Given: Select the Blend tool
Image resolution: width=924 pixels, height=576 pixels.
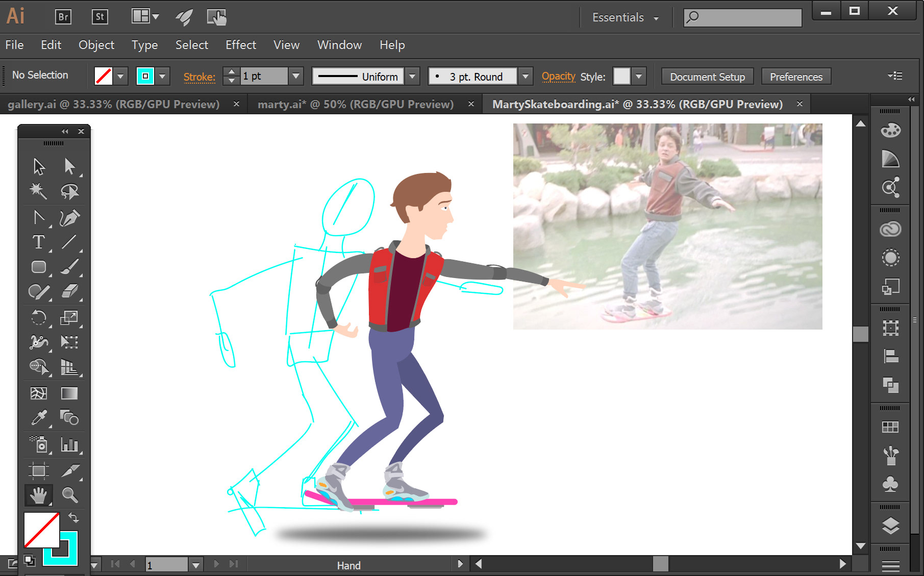Looking at the screenshot, I should pyautogui.click(x=69, y=418).
